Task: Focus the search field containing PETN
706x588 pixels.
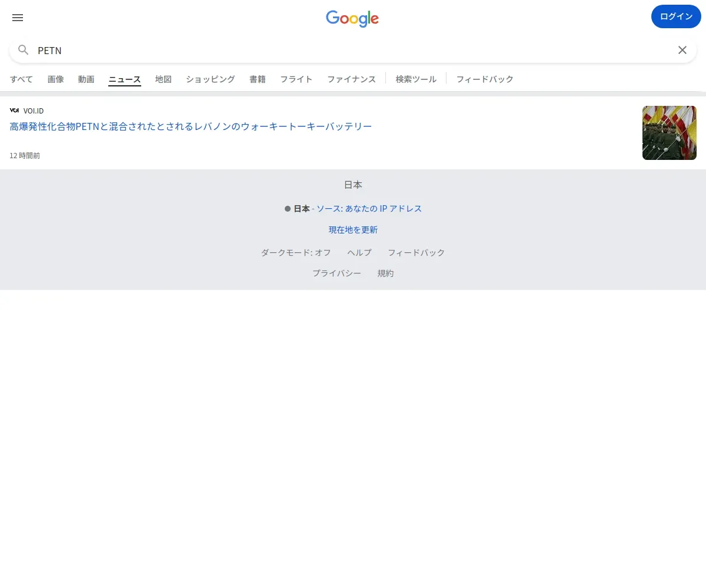Action: pos(353,51)
